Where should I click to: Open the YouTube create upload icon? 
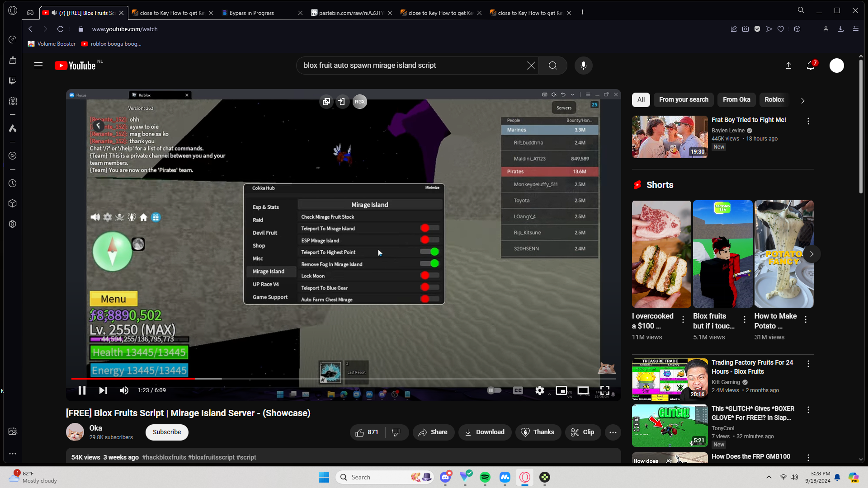788,66
